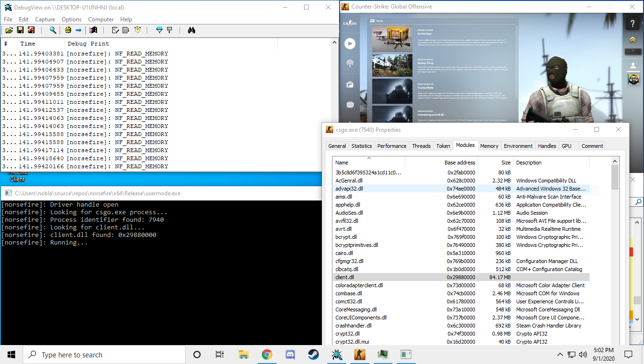Image resolution: width=644 pixels, height=364 pixels.
Task: Click the Base address column header
Action: 441,163
